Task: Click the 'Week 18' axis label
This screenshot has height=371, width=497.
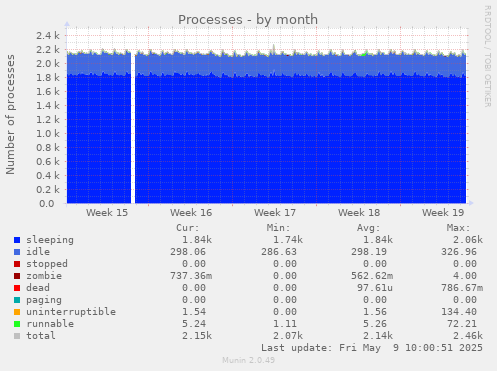Action: [359, 213]
